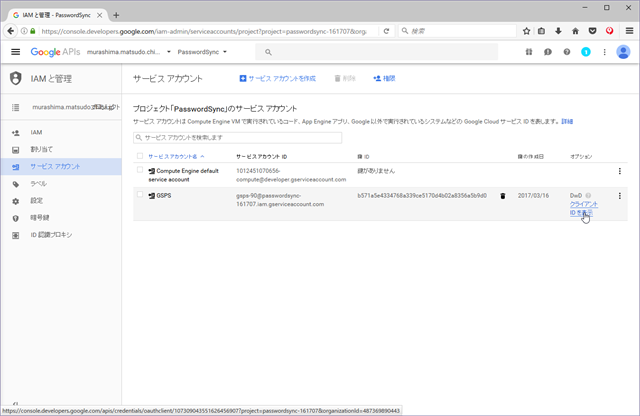Image resolution: width=640 pixels, height=416 pixels.
Task: Reload the page with the refresh icon
Action: pos(386,31)
